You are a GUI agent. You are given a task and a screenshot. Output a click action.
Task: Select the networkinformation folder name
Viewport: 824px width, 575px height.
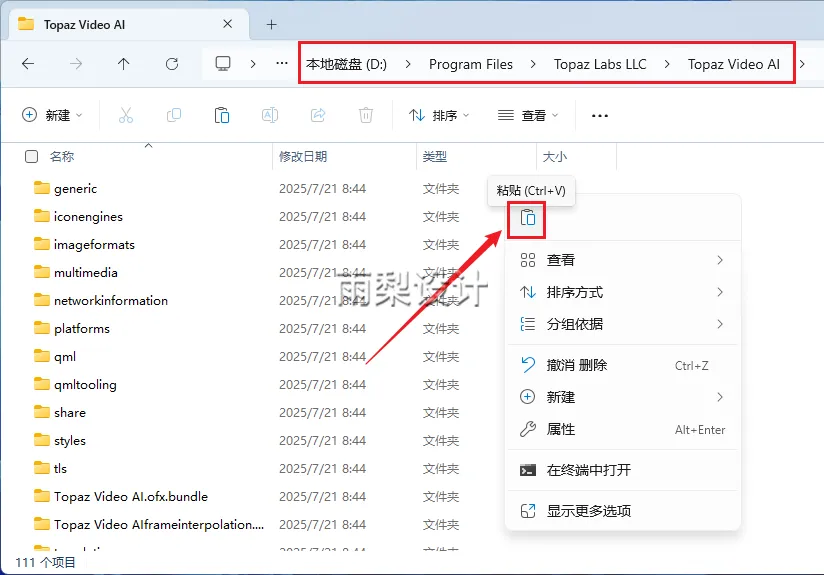tap(111, 300)
